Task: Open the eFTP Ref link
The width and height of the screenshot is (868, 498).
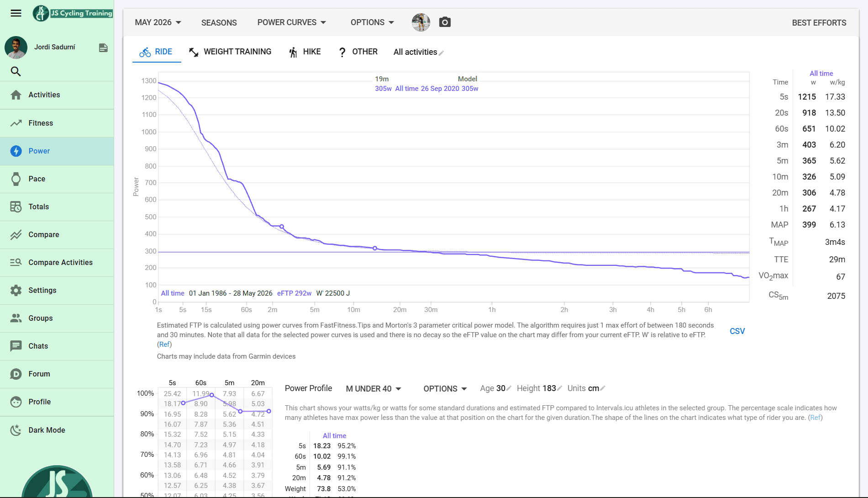Action: (164, 344)
